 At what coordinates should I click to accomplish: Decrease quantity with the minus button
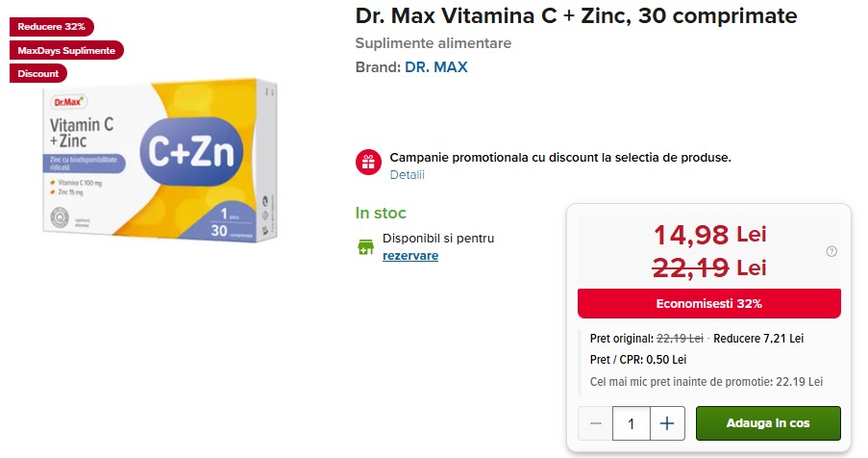point(596,423)
